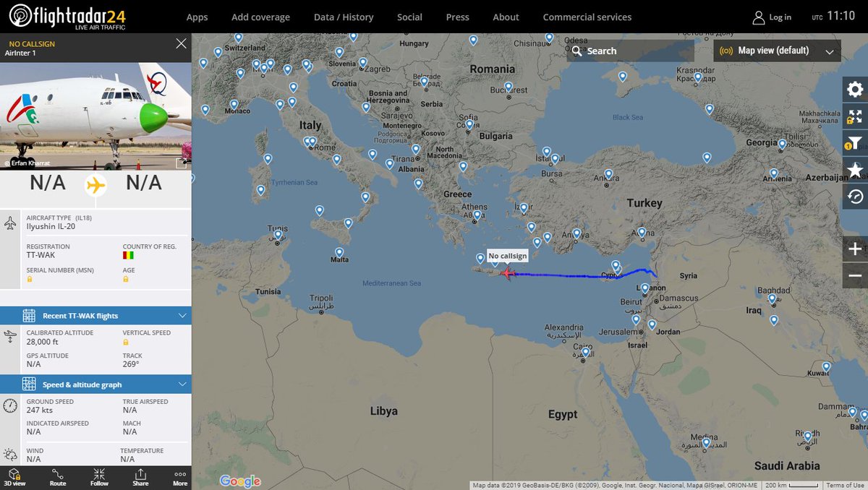This screenshot has height=490, width=868.
Task: Click the user account icon
Action: (x=758, y=17)
